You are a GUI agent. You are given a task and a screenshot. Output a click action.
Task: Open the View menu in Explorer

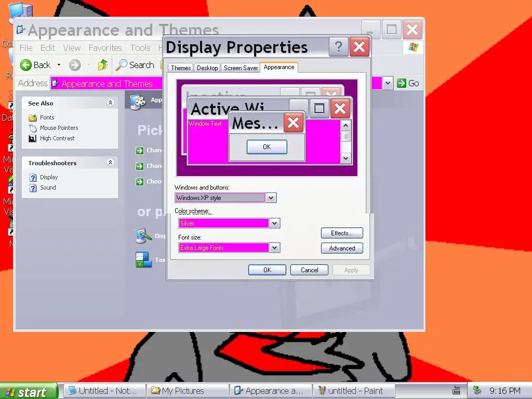[x=72, y=48]
